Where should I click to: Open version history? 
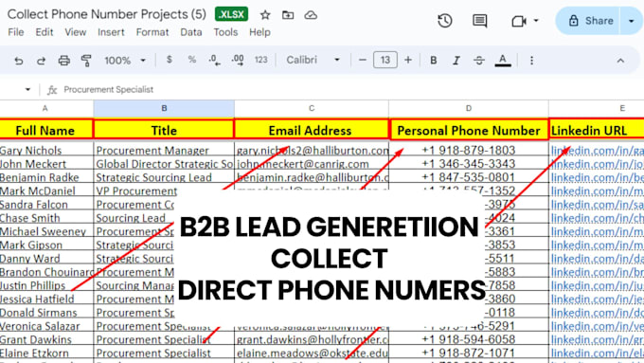tap(445, 21)
